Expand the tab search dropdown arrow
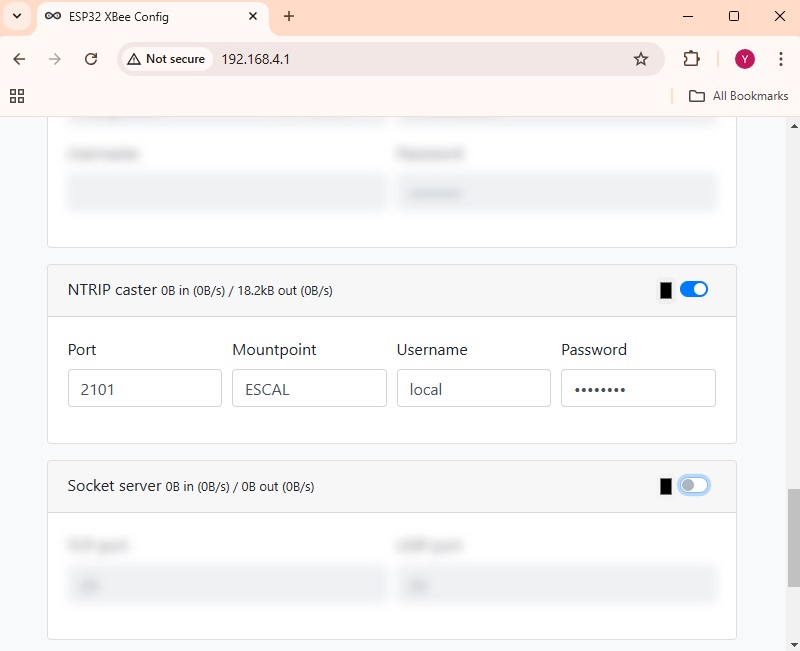Viewport: 800px width, 651px height. [x=17, y=17]
